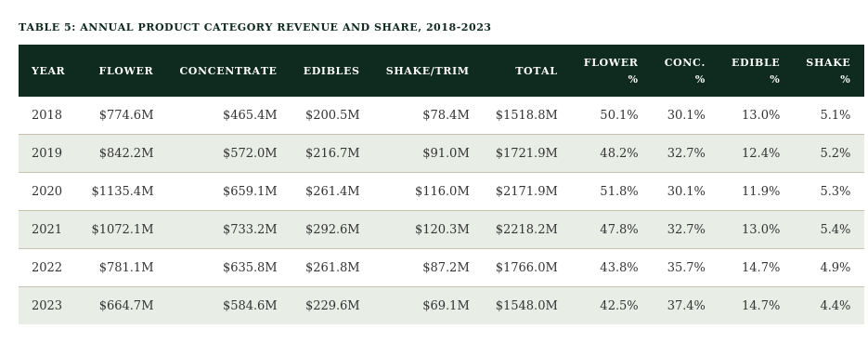This screenshot has height=343, width=868.
Task: Select the SHAKE % column header
Action: (828, 71)
